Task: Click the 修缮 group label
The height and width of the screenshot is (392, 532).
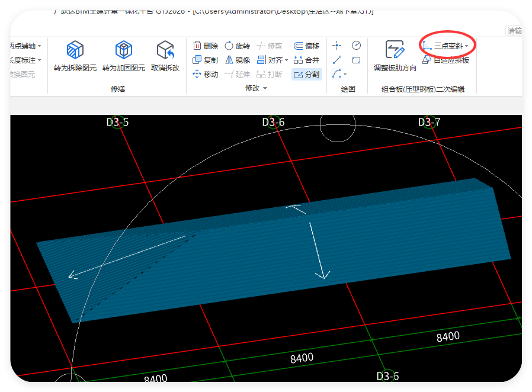Action: click(118, 89)
